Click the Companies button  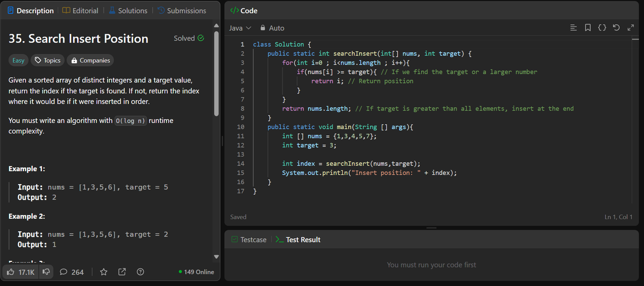pyautogui.click(x=91, y=61)
